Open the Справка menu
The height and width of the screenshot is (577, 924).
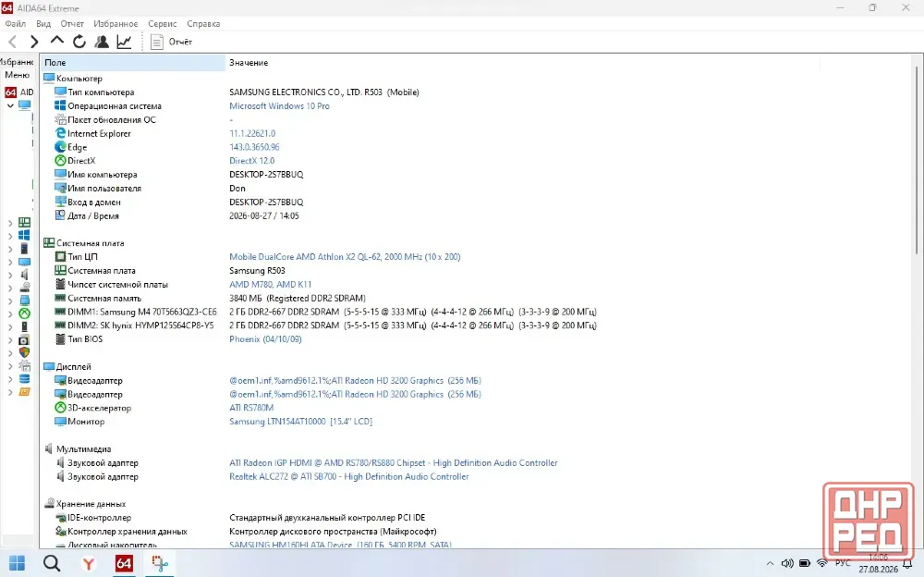203,24
